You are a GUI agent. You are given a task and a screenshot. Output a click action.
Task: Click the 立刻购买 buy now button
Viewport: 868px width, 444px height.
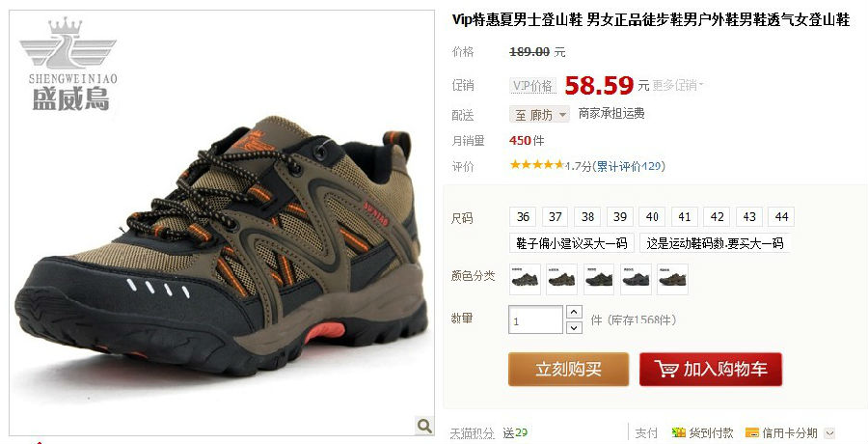(x=568, y=369)
